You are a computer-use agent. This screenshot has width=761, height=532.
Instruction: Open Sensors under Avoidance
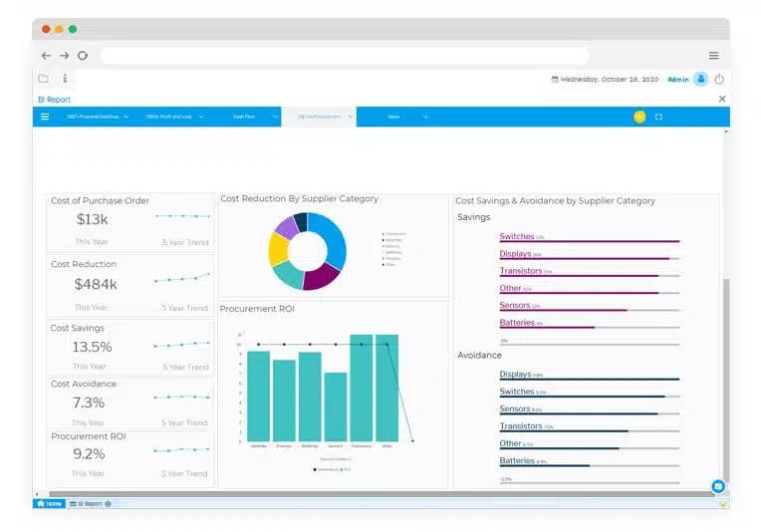click(515, 409)
